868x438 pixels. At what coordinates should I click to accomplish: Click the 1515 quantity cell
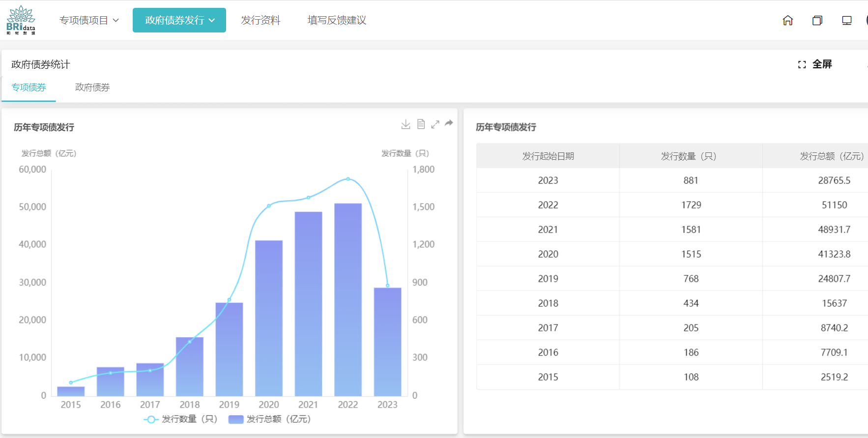coord(691,254)
